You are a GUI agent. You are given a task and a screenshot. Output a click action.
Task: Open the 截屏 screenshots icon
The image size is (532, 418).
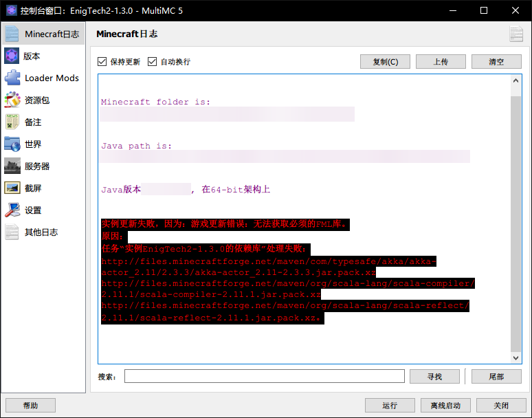click(x=12, y=188)
